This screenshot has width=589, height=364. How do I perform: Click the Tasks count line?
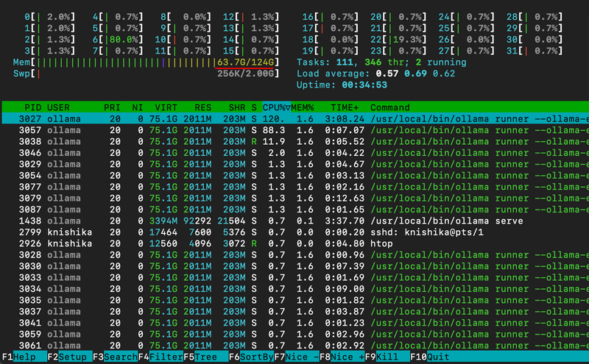coord(381,63)
